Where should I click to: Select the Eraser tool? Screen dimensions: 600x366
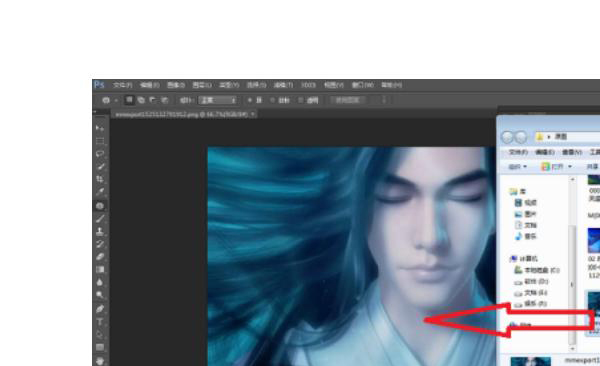pos(100,257)
